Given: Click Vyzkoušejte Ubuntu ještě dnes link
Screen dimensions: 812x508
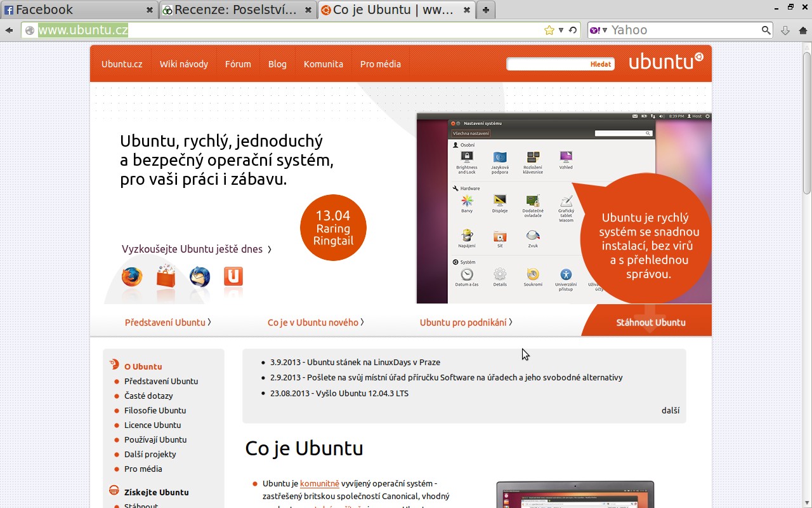Looking at the screenshot, I should (x=197, y=250).
